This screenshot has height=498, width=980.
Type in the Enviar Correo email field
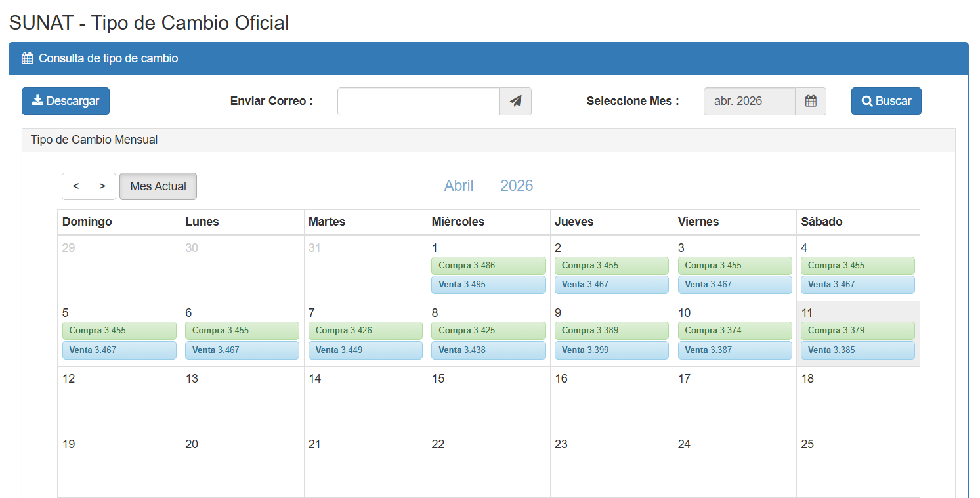click(x=418, y=101)
